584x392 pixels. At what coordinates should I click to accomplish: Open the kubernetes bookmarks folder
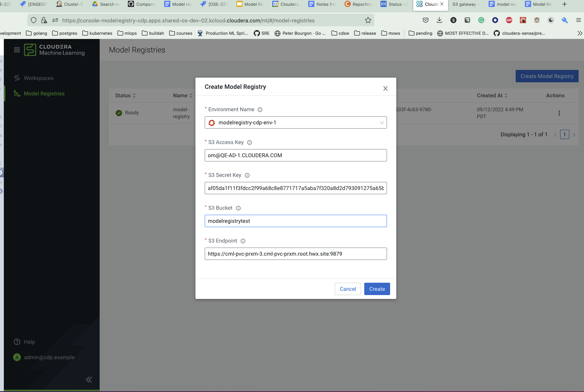pos(97,33)
